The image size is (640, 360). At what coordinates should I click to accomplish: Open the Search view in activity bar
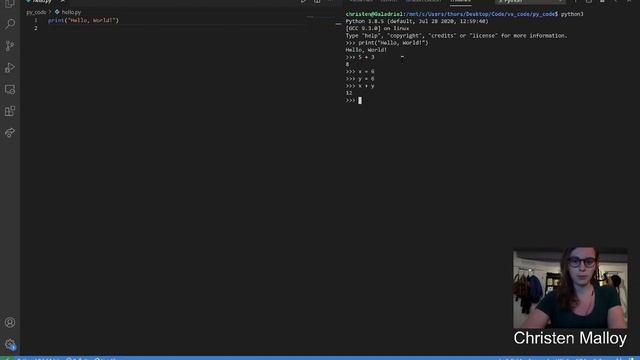10,24
